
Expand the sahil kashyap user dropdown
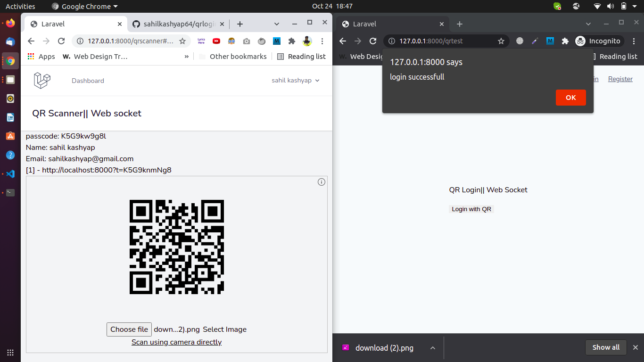coord(296,81)
